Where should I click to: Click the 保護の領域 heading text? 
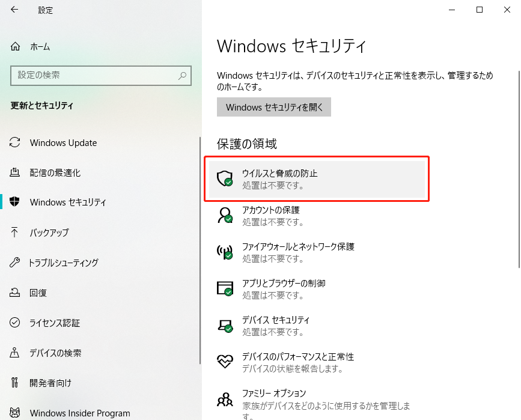coord(246,144)
